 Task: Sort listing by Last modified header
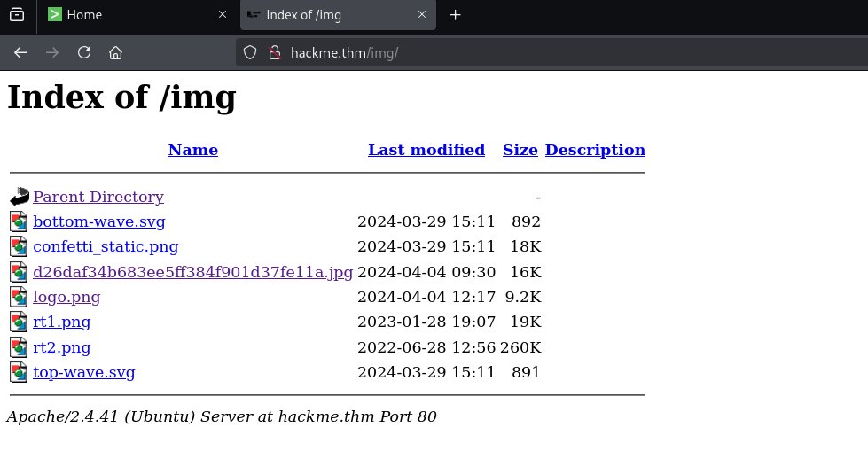click(x=426, y=150)
